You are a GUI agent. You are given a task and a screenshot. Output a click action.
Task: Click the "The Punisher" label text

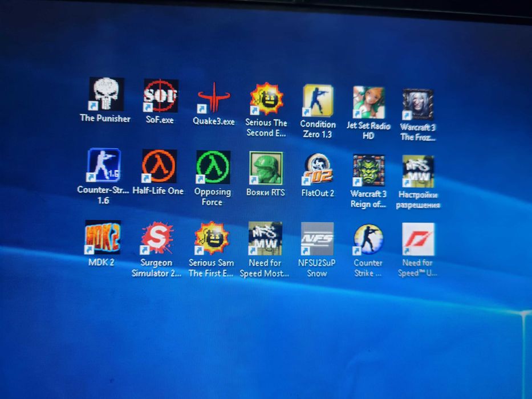coord(105,118)
